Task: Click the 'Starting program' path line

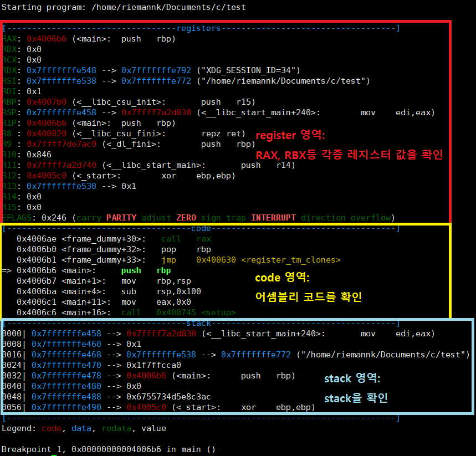Action: point(124,7)
